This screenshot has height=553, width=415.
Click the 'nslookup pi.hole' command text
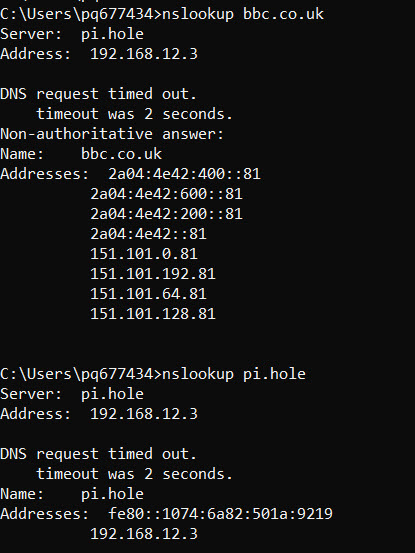pyautogui.click(x=234, y=374)
